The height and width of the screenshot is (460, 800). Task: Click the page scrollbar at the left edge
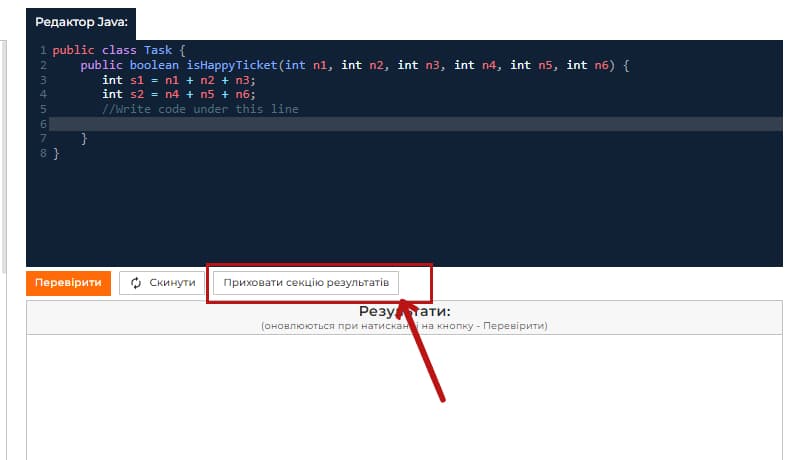tap(4, 156)
